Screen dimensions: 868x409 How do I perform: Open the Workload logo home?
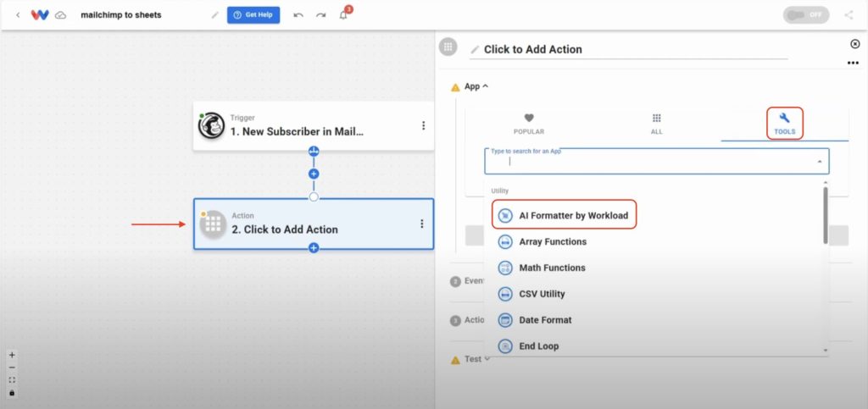(40, 15)
